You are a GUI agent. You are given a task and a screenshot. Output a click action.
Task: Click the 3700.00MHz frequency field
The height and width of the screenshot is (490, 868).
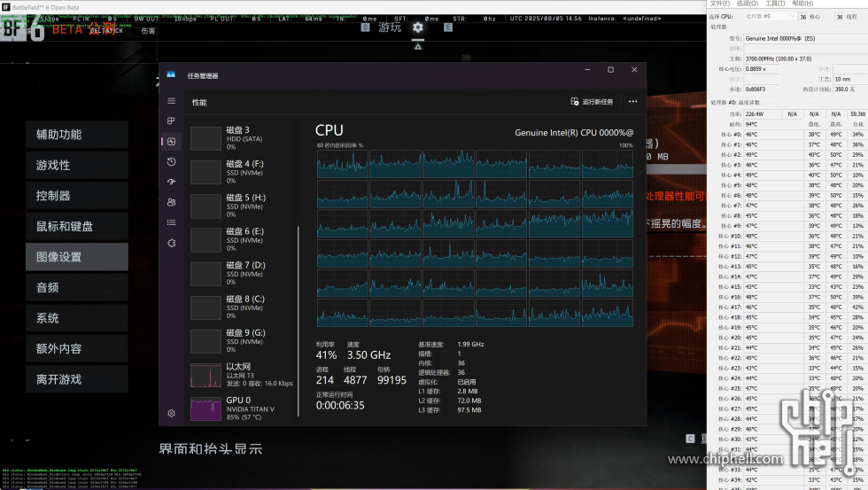[x=805, y=58]
